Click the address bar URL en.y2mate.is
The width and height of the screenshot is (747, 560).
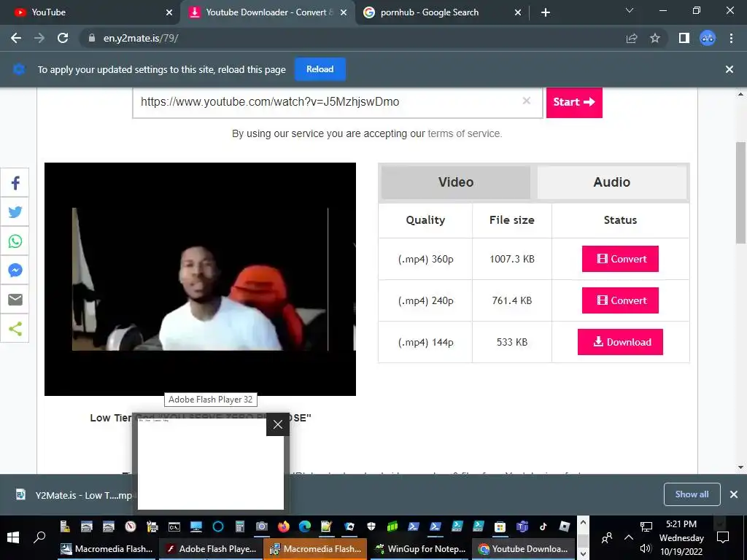pyautogui.click(x=141, y=38)
